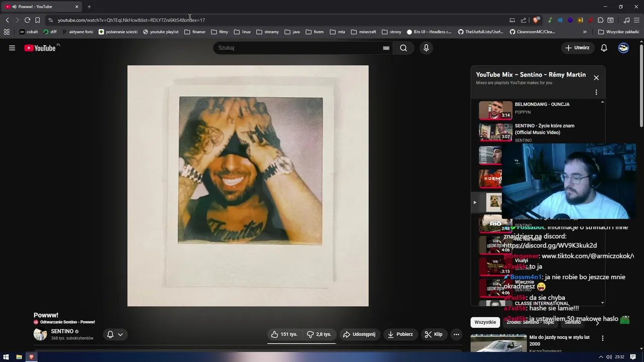Open File Explorer from taskbar
The width and height of the screenshot is (644, 362).
(19, 357)
